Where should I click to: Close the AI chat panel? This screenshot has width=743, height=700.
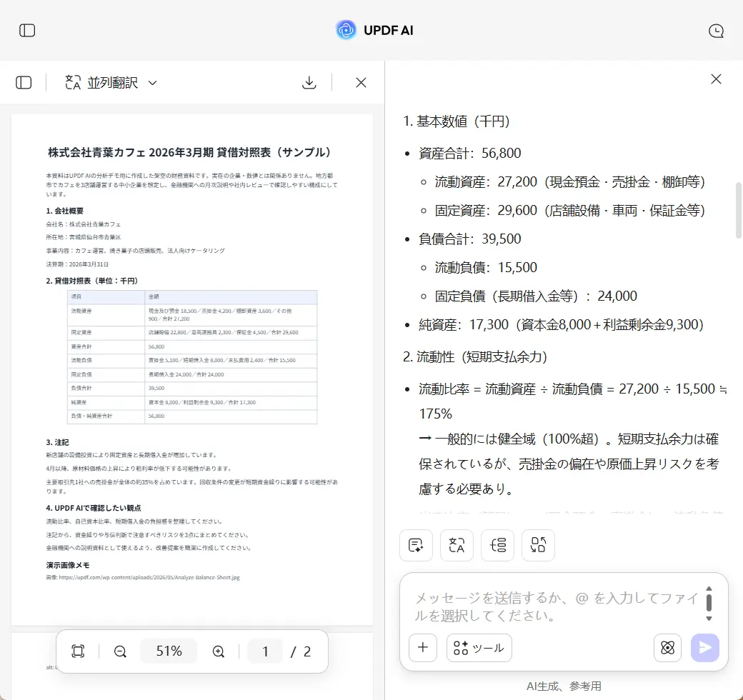(716, 79)
